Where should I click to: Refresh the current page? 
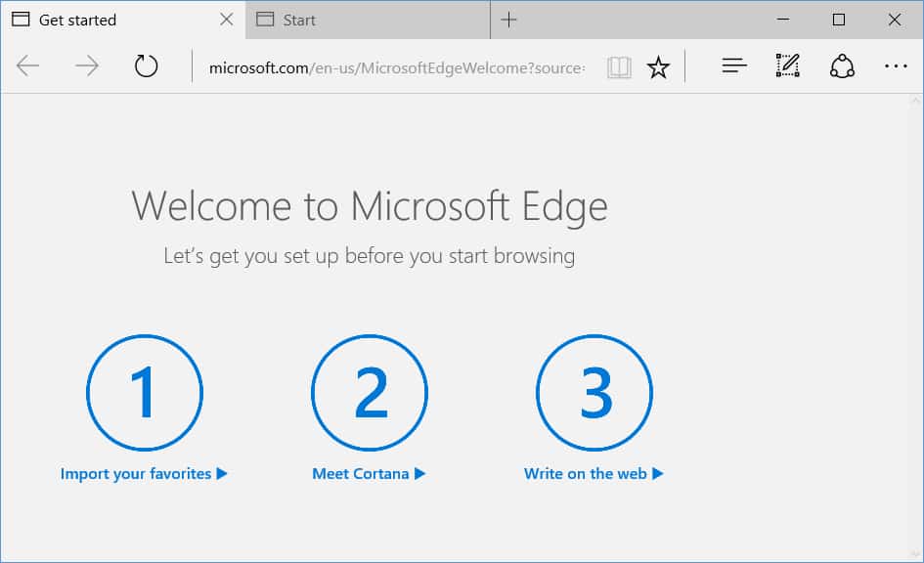click(146, 65)
